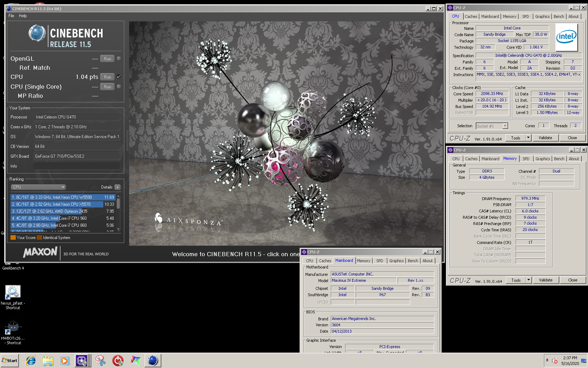Show hidden system tray icons

pyautogui.click(x=547, y=360)
